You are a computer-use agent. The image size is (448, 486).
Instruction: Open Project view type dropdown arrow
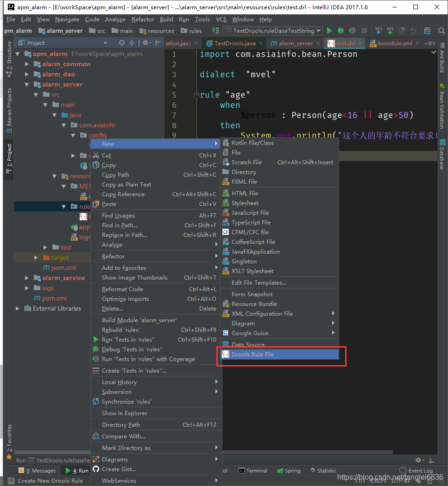click(x=106, y=43)
